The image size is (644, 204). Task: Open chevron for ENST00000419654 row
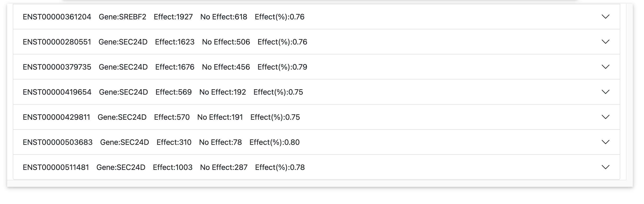[x=605, y=92]
